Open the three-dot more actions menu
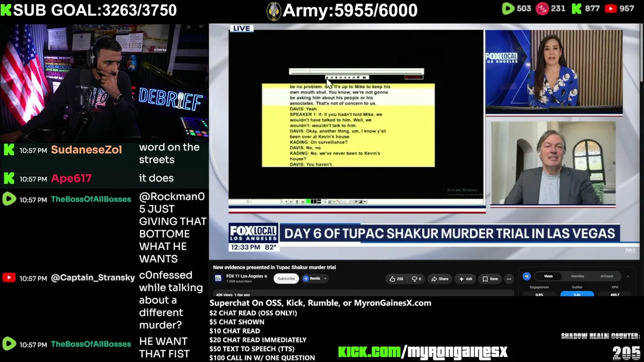644x362 pixels. 509,279
